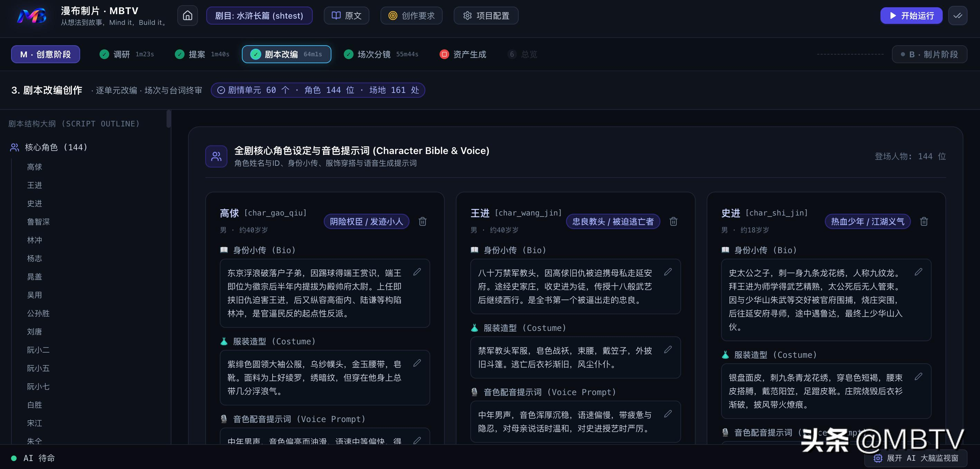
Task: Click the 忠良教头 / 被迫逃亡者 tag
Action: coord(613,222)
